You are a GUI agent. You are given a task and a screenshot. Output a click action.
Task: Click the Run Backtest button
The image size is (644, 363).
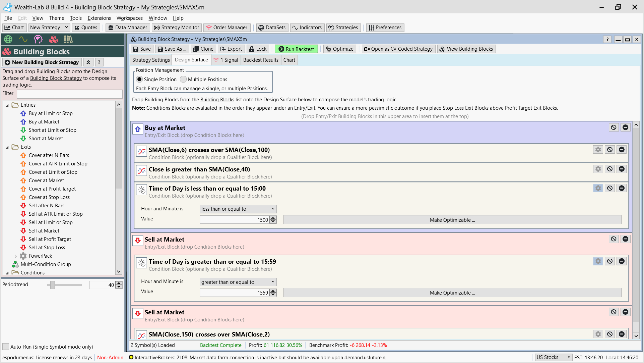pos(296,49)
